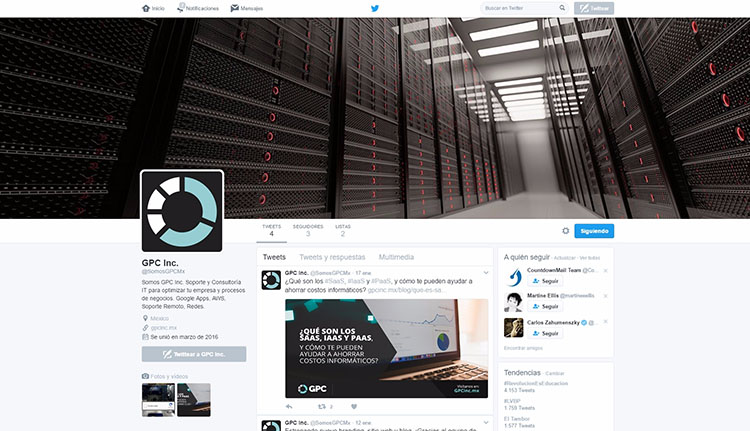Click Encontrar amigos link

click(x=523, y=348)
